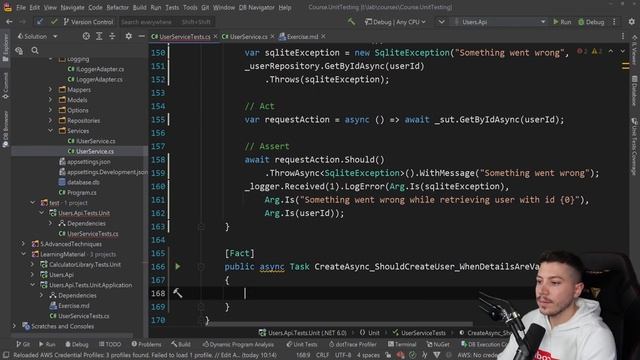Click the commit checkmark icon in toolbar

coord(54,22)
